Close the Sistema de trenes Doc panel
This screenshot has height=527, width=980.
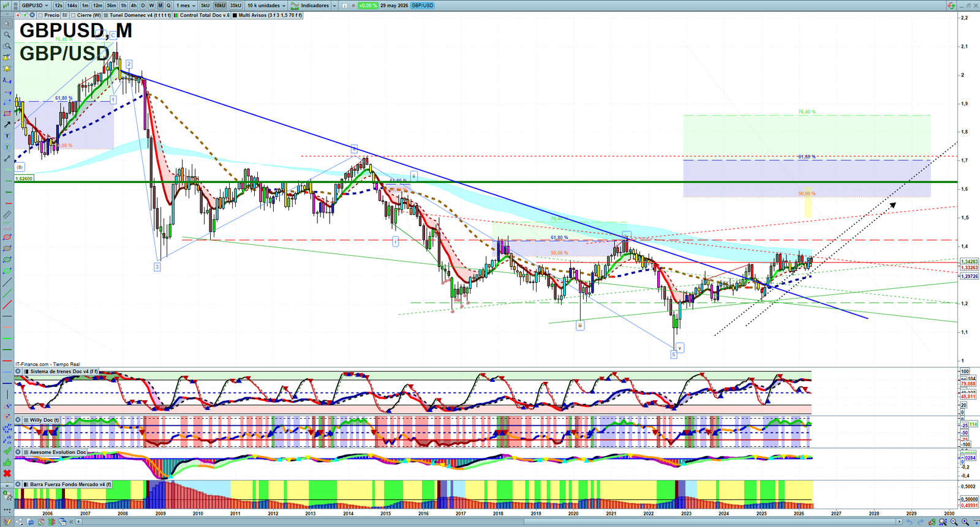click(x=18, y=372)
